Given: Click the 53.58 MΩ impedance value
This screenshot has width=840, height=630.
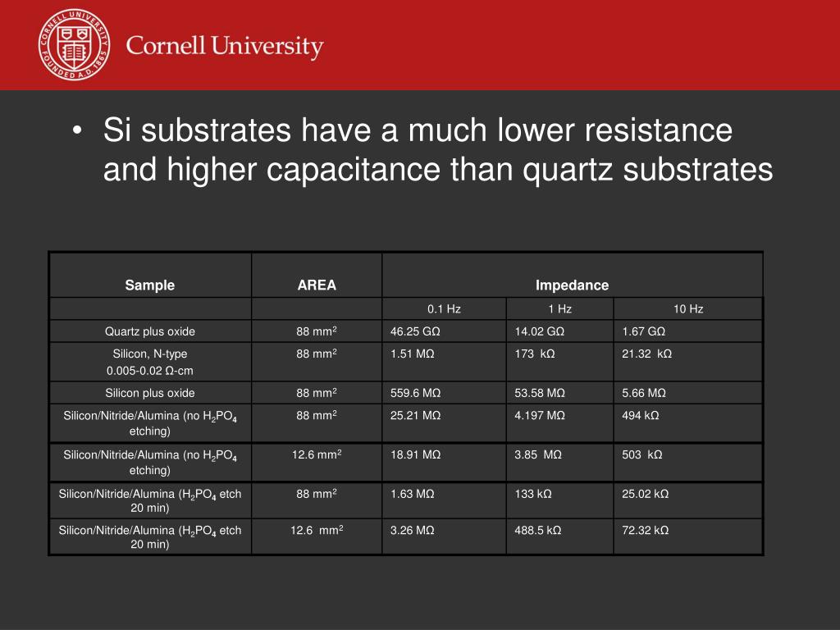Looking at the screenshot, I should (x=540, y=393).
